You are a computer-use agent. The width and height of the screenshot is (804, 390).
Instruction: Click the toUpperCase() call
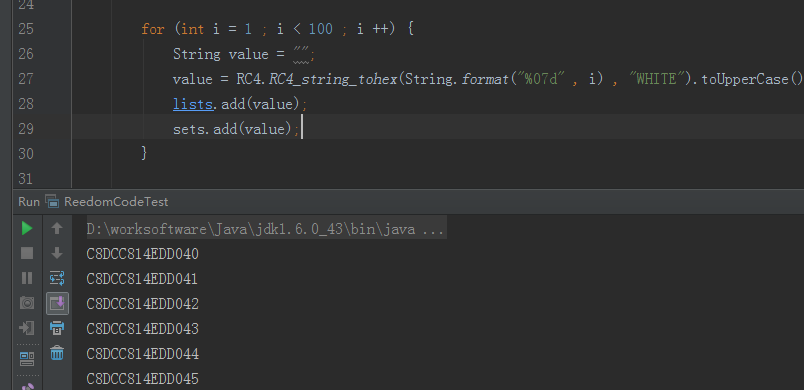pyautogui.click(x=751, y=79)
